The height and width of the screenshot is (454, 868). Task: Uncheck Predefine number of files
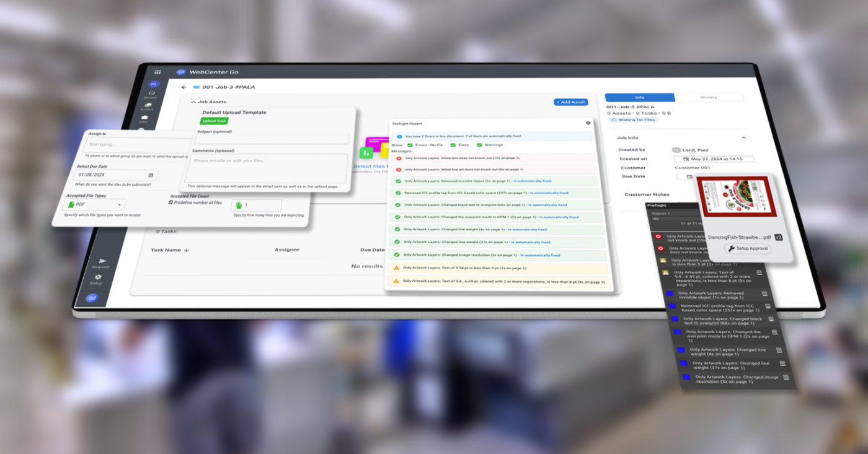pyautogui.click(x=171, y=203)
